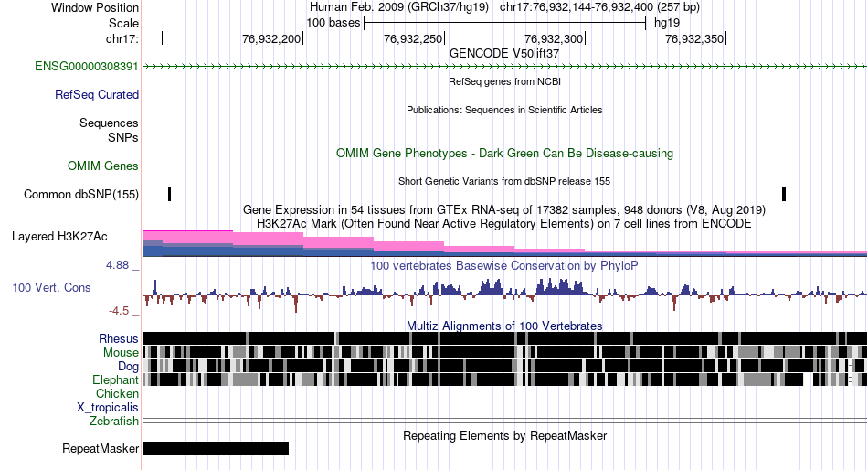Click the Dog alignment row label

[x=128, y=367]
